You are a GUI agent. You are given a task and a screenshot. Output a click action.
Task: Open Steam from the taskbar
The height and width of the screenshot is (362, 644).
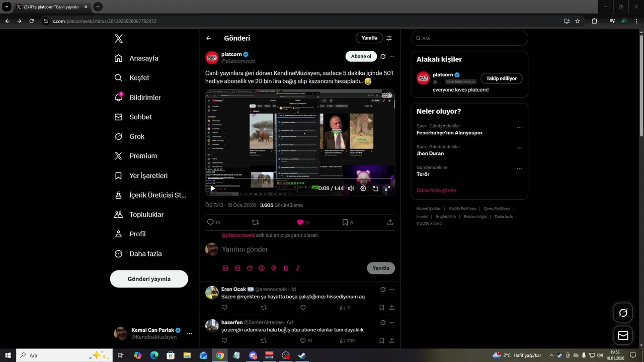[x=302, y=355]
